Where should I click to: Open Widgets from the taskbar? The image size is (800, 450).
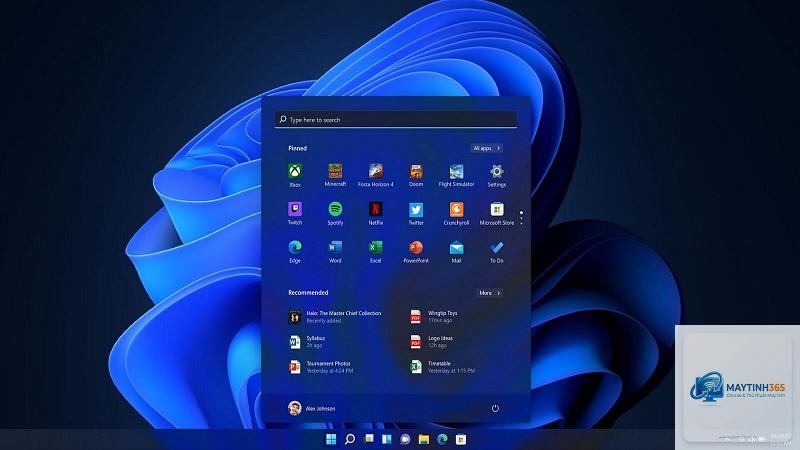point(387,439)
